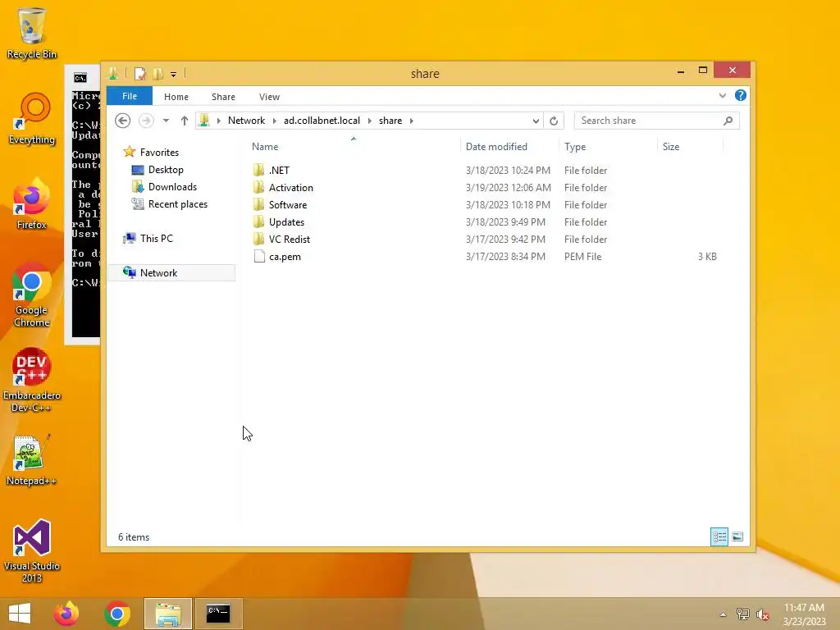Go up one folder level

pos(185,121)
